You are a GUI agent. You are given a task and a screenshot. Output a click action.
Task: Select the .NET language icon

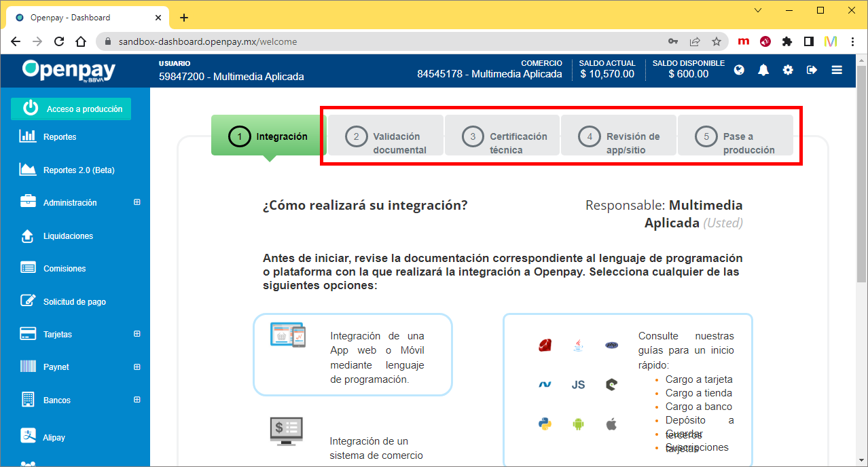(x=545, y=385)
